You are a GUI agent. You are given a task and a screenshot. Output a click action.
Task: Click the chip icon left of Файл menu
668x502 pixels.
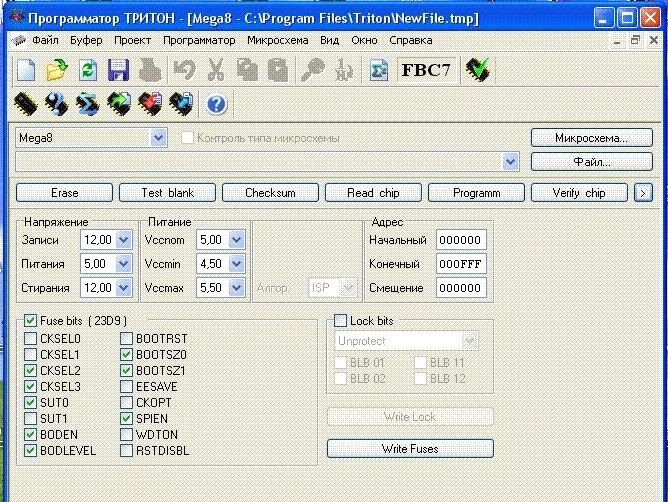[x=19, y=40]
